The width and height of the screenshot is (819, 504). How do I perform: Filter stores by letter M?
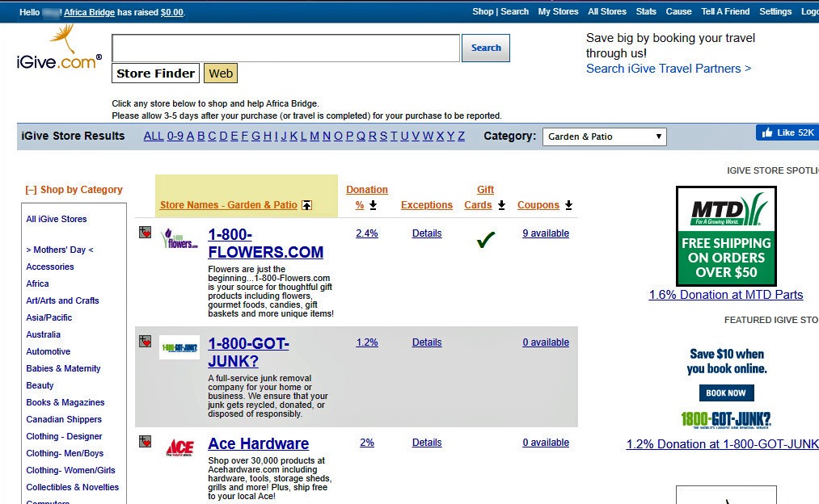pos(315,136)
